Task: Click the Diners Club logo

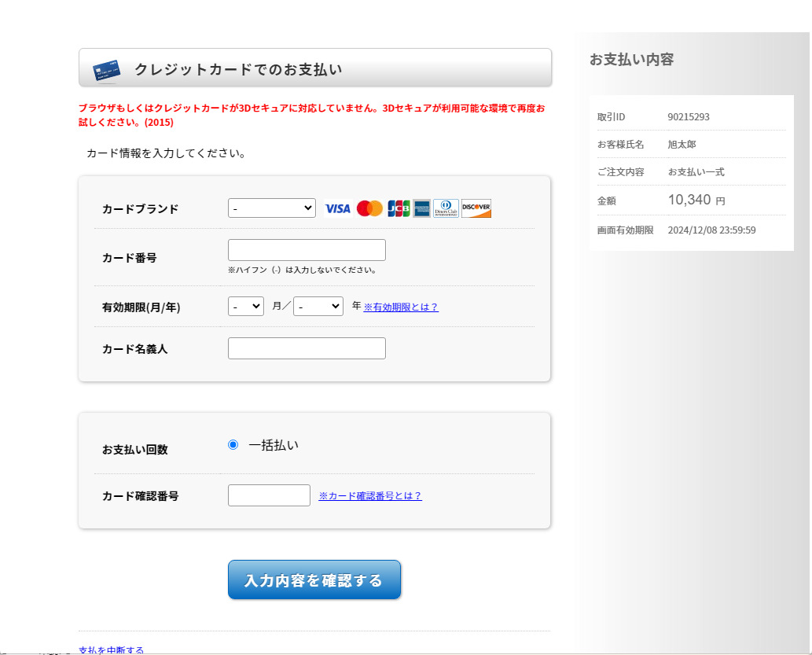Action: coord(446,208)
